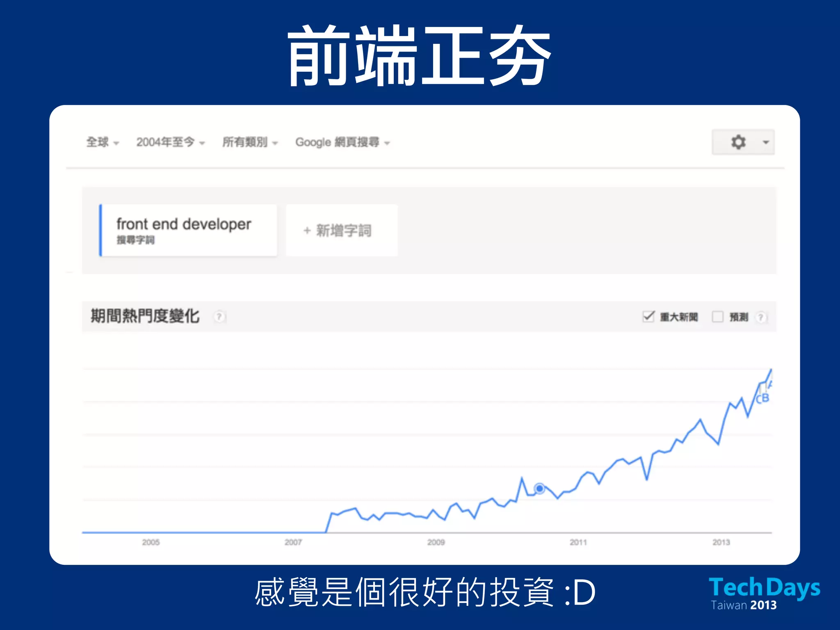
Task: Open help icon next to 預測
Action: pos(761,317)
